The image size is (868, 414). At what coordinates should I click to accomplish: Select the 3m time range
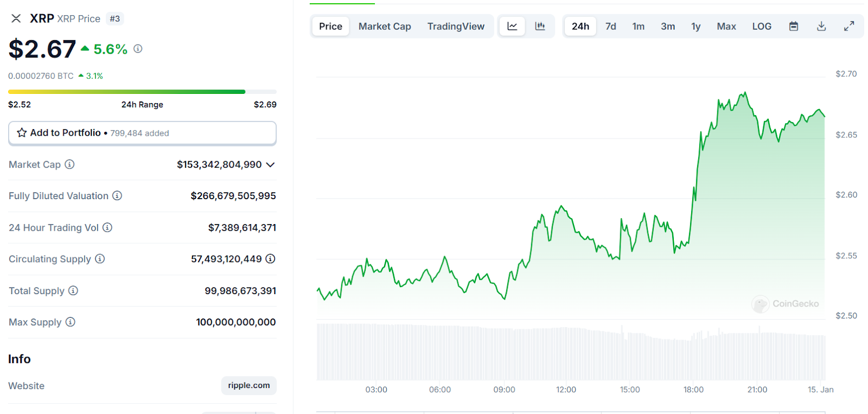click(668, 26)
